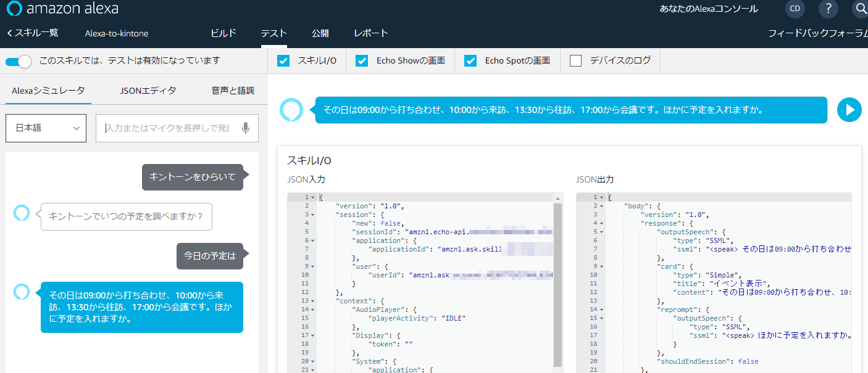Select the 音声と語調 tab

coord(233,91)
